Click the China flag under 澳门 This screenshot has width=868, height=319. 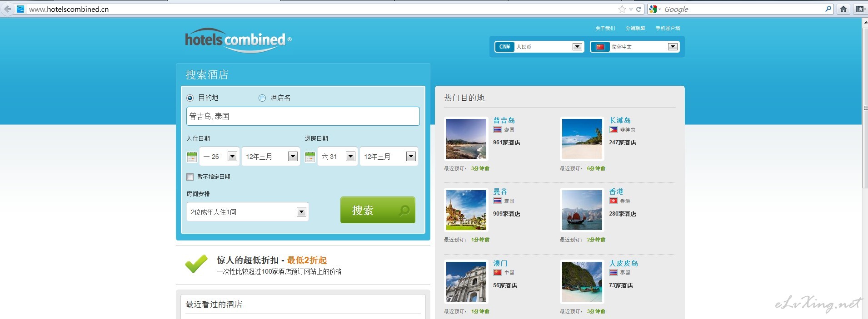click(498, 272)
